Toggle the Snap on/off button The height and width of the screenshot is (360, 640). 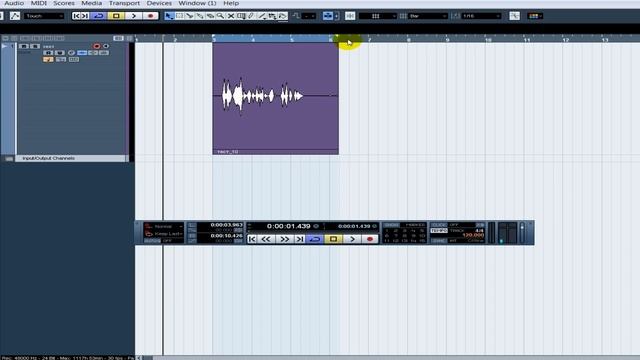[350, 16]
